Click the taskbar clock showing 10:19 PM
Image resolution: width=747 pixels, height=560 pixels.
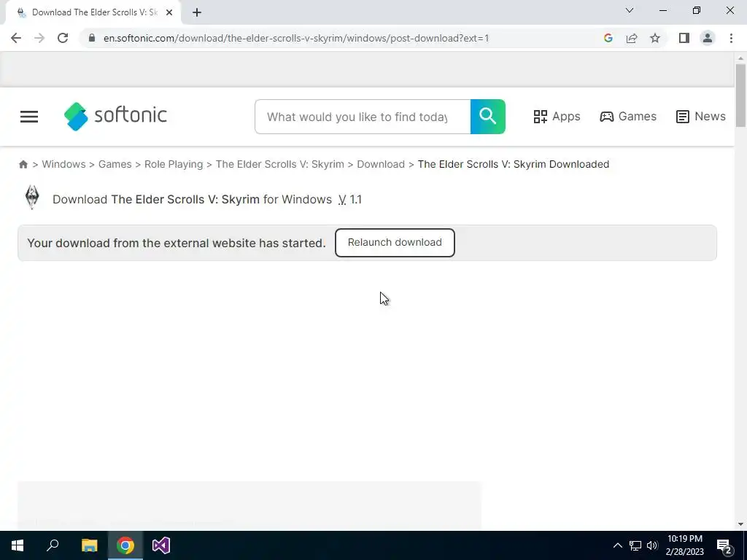click(684, 545)
